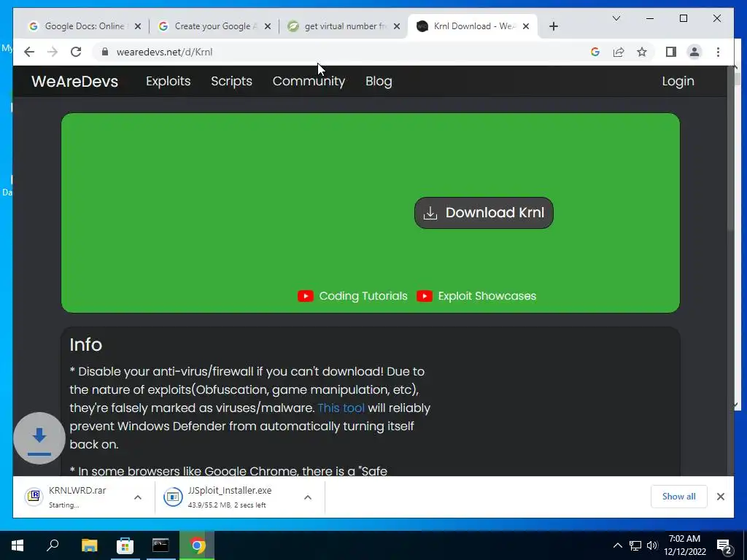747x560 pixels.
Task: Share this page via the share icon
Action: click(619, 52)
